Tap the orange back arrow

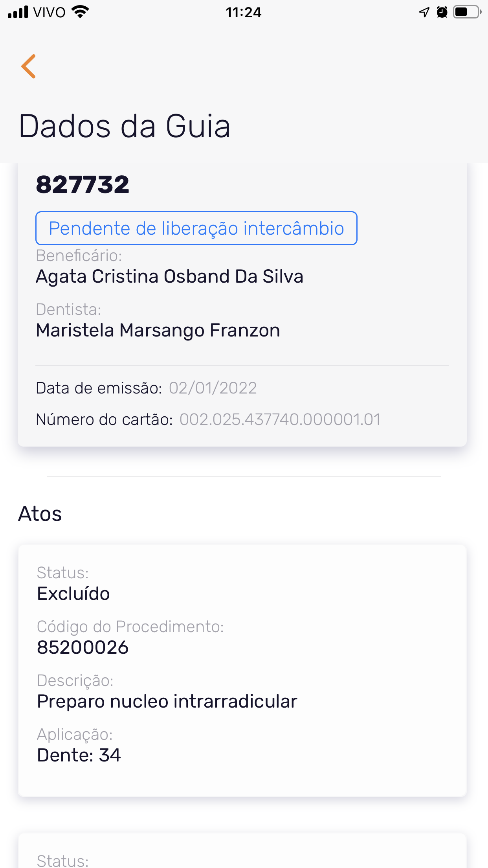(29, 66)
